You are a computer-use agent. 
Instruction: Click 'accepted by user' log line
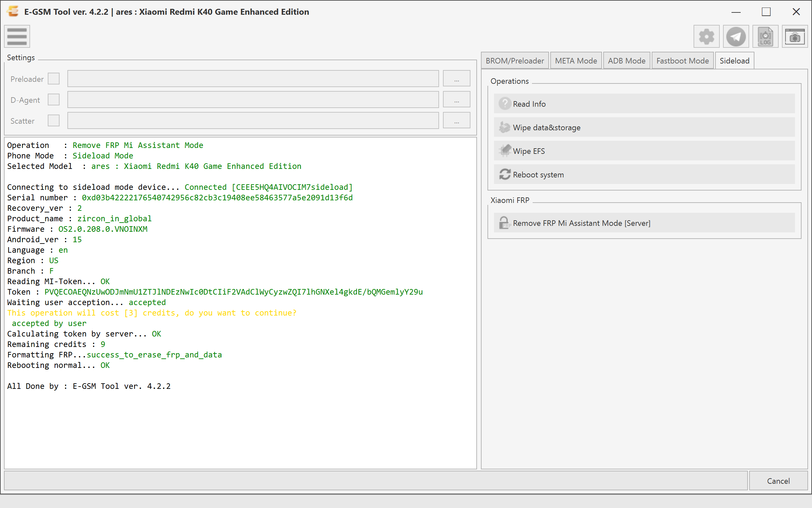click(49, 323)
